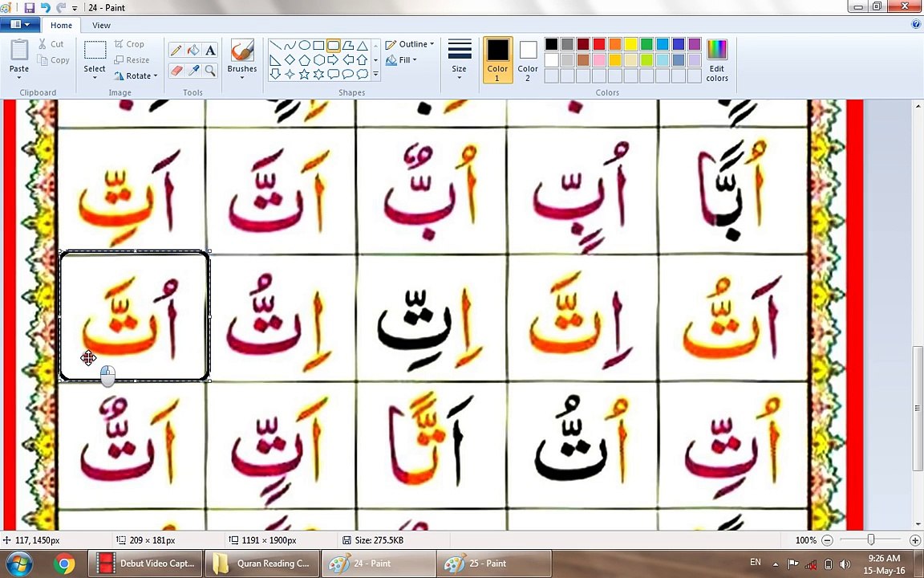
Task: Open the Paint file menu button
Action: 20,25
